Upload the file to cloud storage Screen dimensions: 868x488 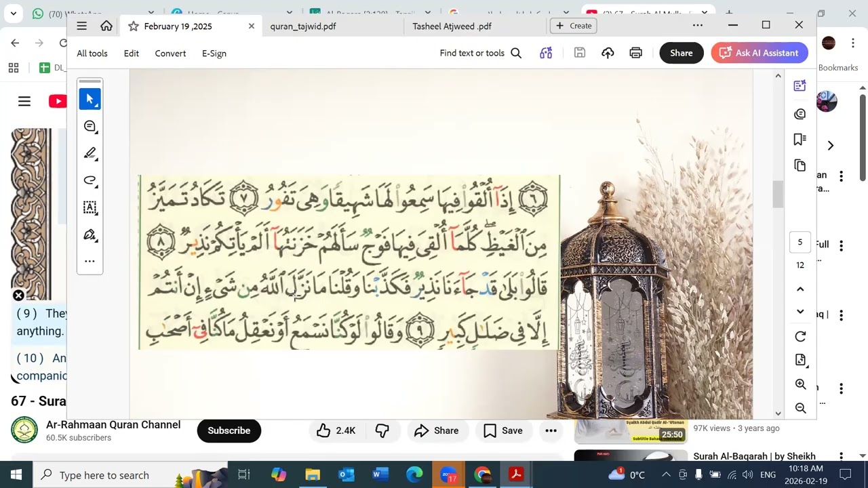608,53
